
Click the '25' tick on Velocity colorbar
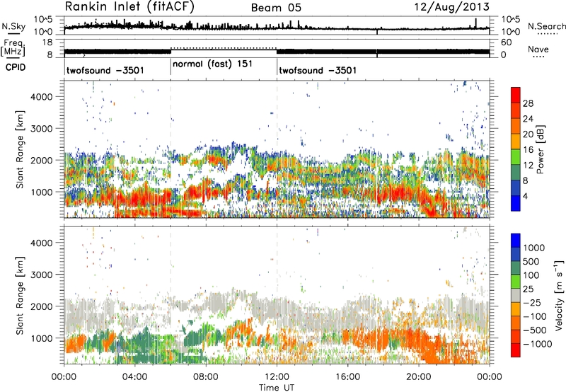[528, 289]
